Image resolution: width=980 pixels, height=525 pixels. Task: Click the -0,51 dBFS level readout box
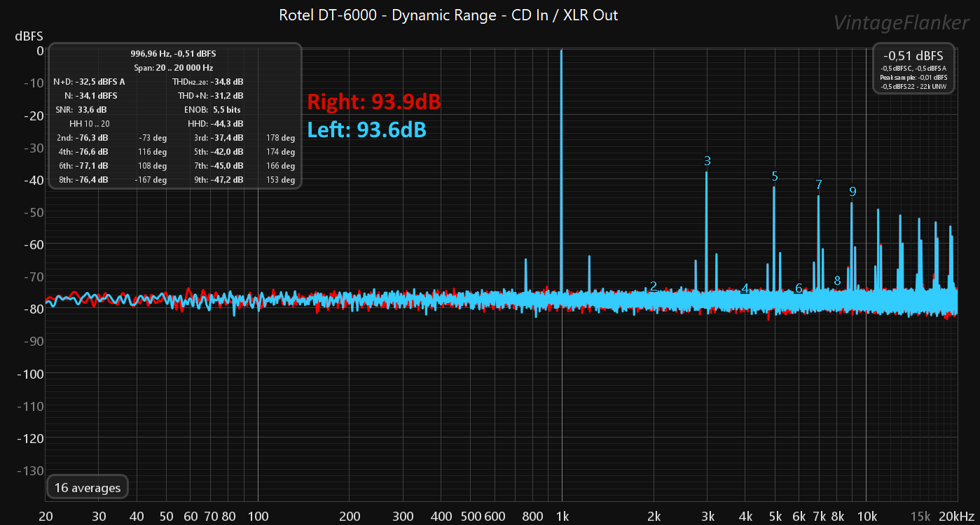913,69
